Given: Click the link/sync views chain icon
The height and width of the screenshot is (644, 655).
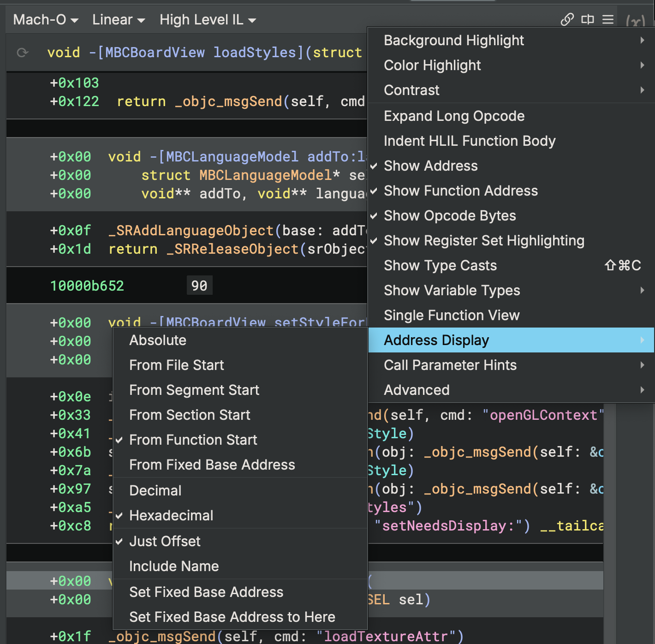Looking at the screenshot, I should (x=567, y=19).
